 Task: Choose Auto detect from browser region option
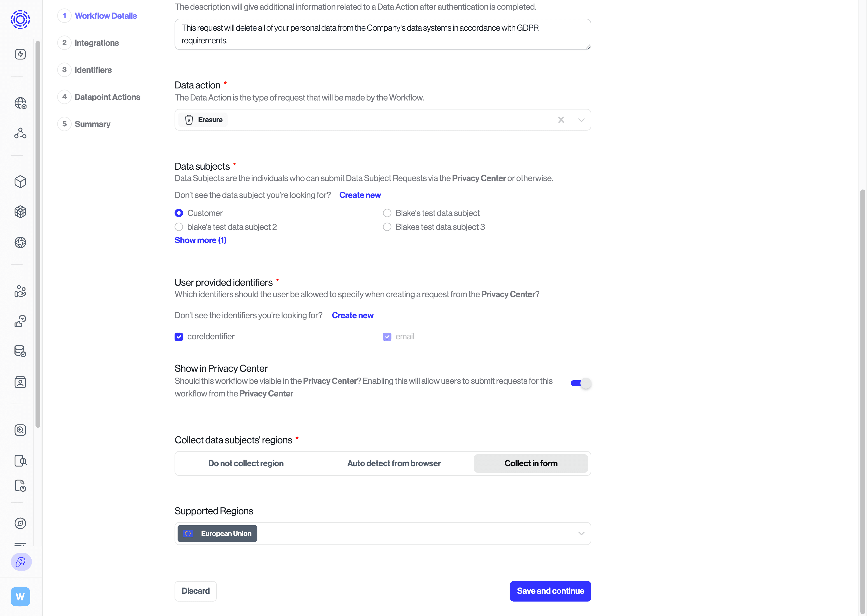(393, 463)
